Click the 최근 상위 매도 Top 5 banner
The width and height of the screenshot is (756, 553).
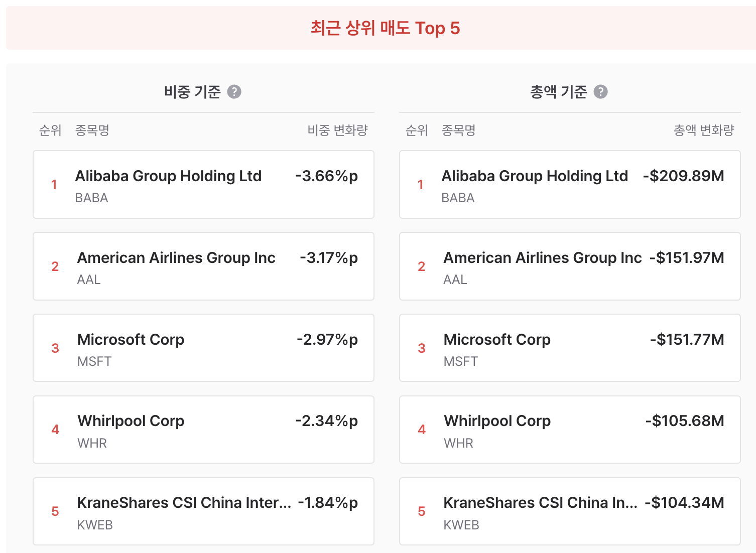[381, 28]
